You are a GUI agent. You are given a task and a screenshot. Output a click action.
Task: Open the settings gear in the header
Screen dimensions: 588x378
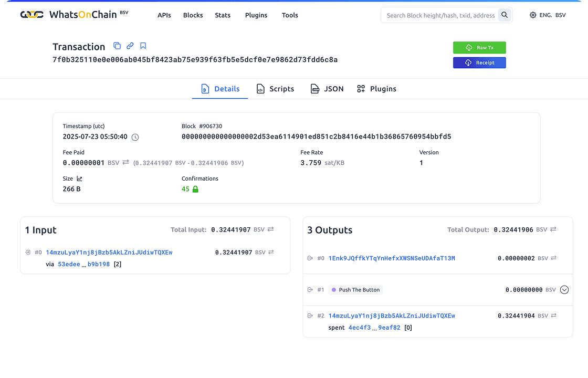(533, 15)
